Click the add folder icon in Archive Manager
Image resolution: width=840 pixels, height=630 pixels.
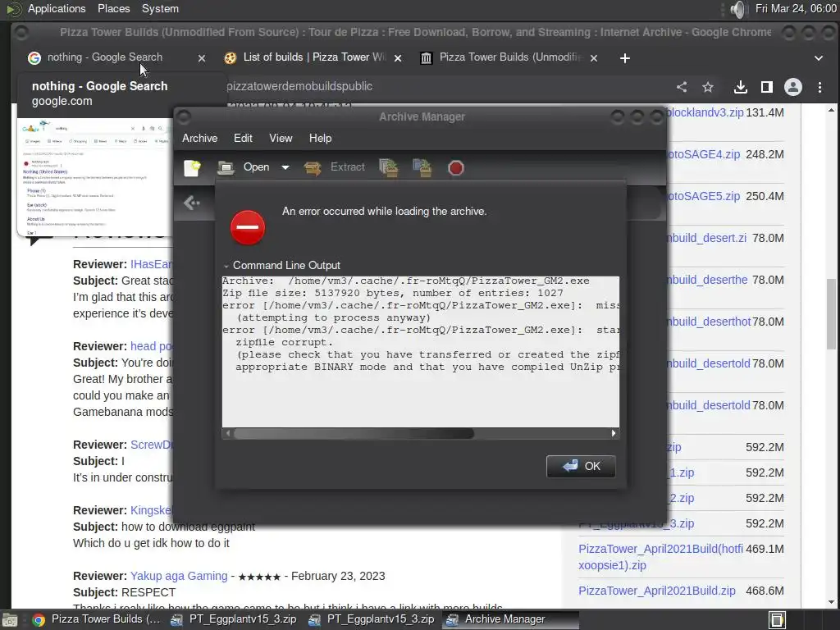pyautogui.click(x=422, y=167)
